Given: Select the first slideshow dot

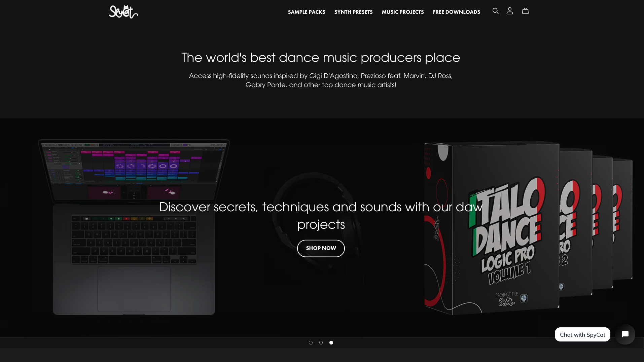Looking at the screenshot, I should (311, 342).
